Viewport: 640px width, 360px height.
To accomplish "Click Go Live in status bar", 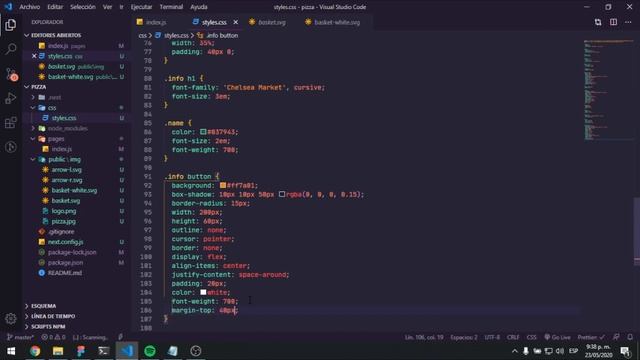I will (x=558, y=337).
